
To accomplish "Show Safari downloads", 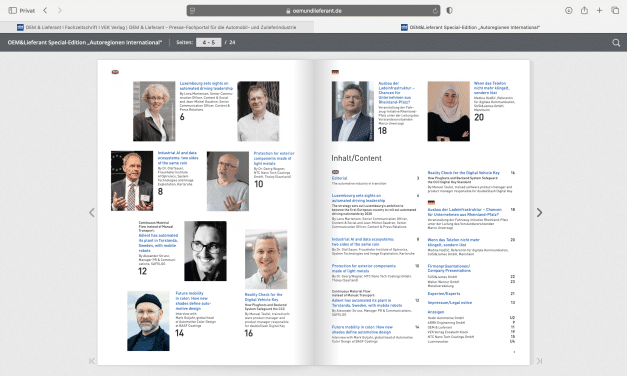I will click(569, 10).
